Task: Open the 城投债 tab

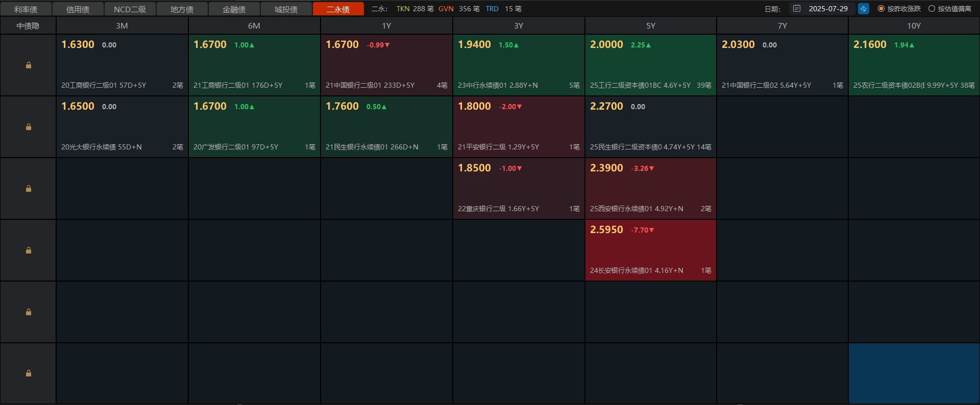Action: pyautogui.click(x=286, y=9)
